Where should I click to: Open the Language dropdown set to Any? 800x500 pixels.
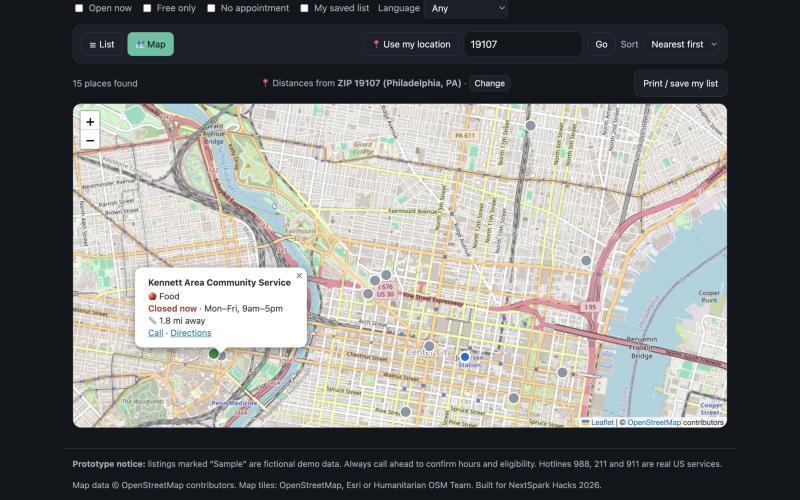pyautogui.click(x=466, y=8)
